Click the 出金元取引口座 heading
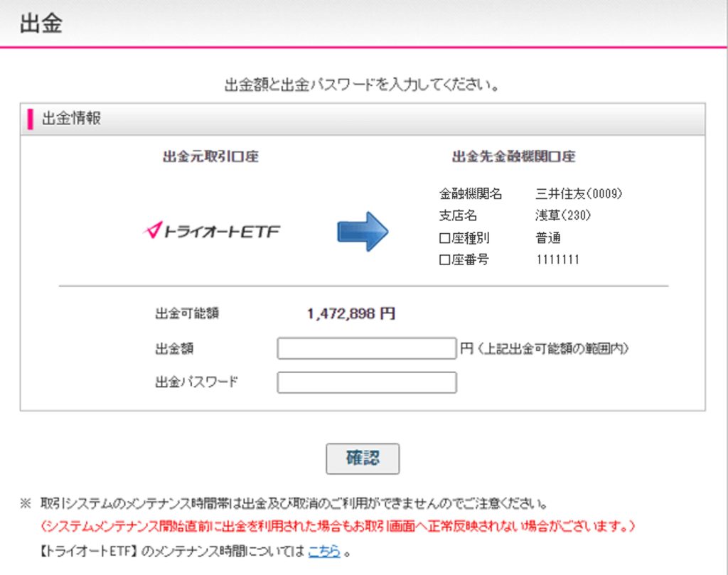 click(x=210, y=156)
